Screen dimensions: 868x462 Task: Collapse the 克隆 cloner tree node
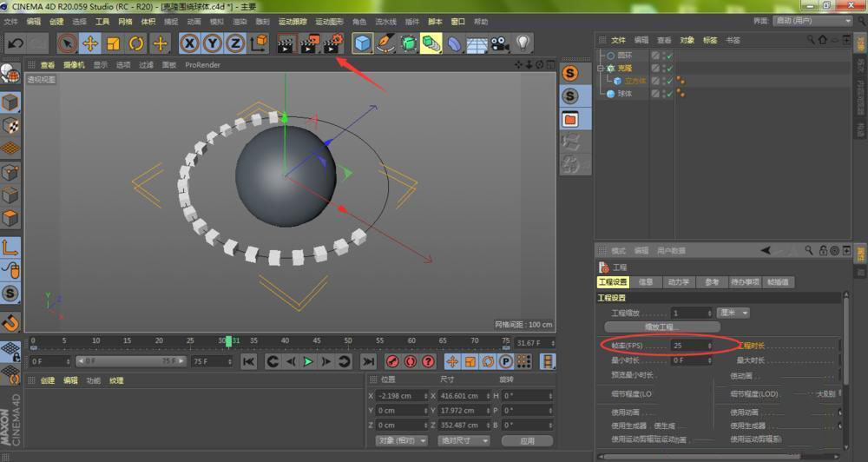pos(600,68)
